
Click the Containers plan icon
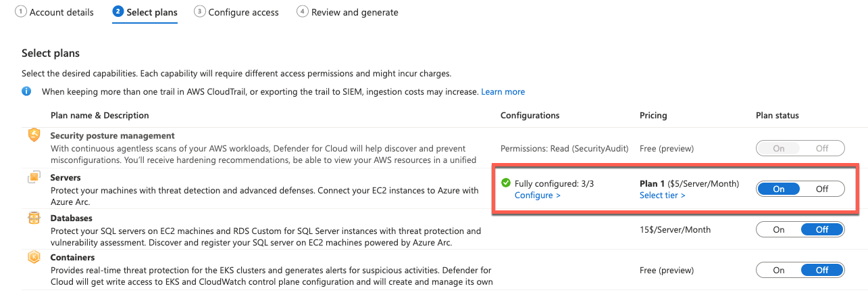[x=34, y=258]
